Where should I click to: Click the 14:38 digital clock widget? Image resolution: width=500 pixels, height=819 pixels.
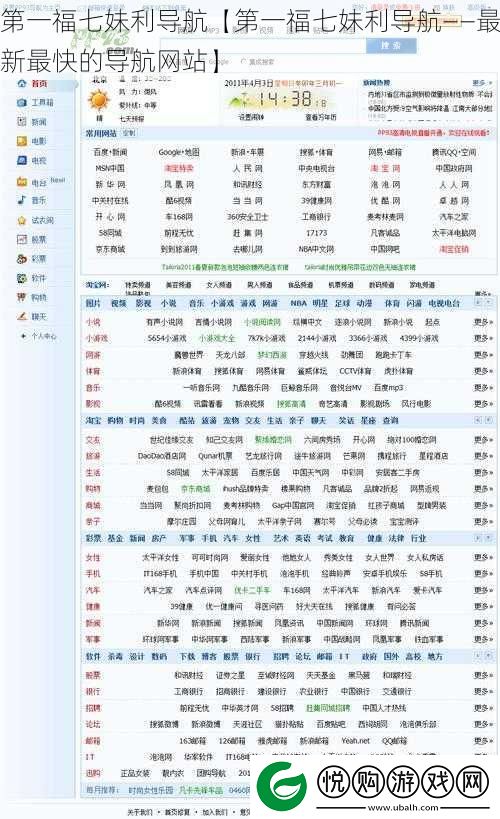(283, 99)
